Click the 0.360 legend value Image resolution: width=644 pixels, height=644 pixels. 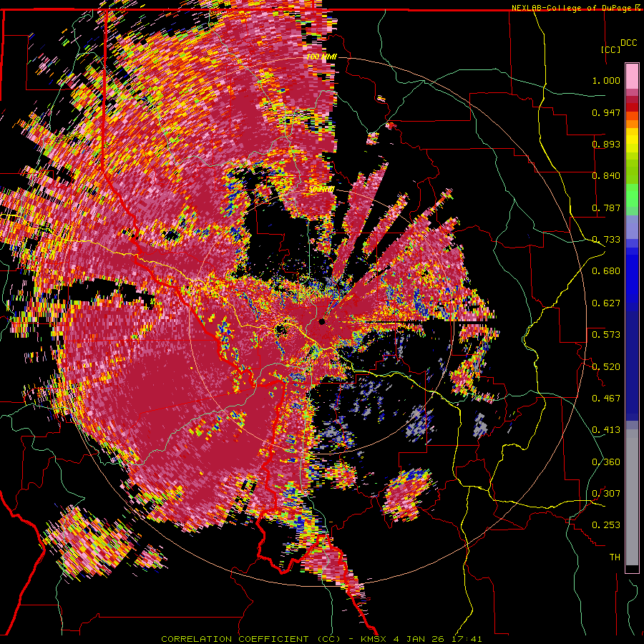click(606, 462)
